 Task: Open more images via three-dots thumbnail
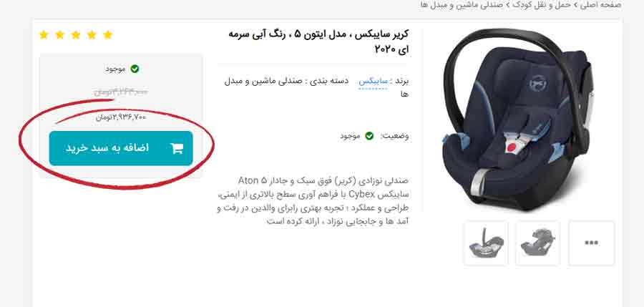(x=592, y=243)
